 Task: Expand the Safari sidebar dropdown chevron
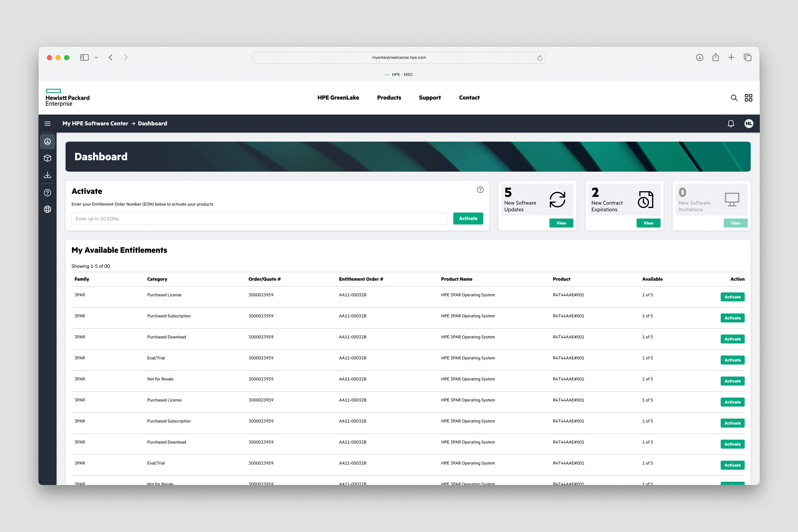click(96, 58)
